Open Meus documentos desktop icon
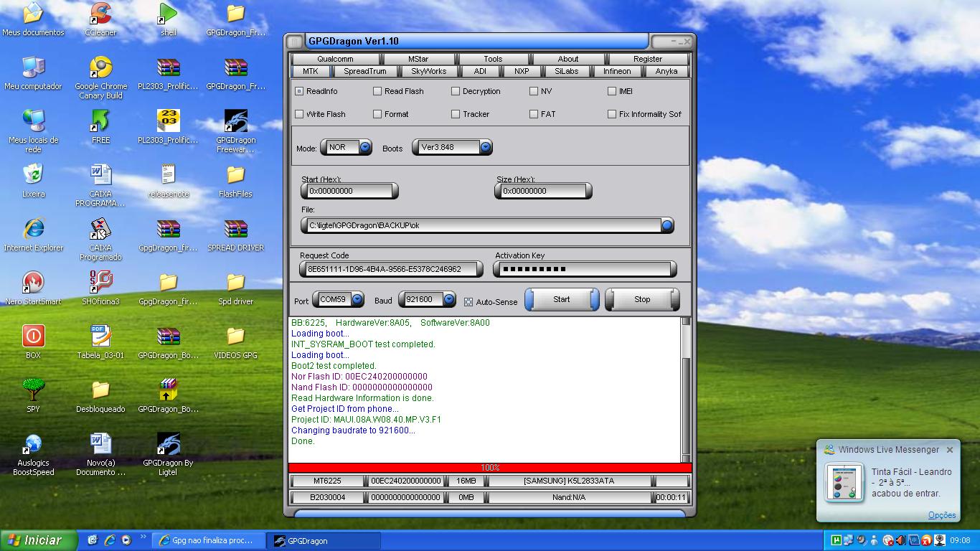 click(33, 19)
